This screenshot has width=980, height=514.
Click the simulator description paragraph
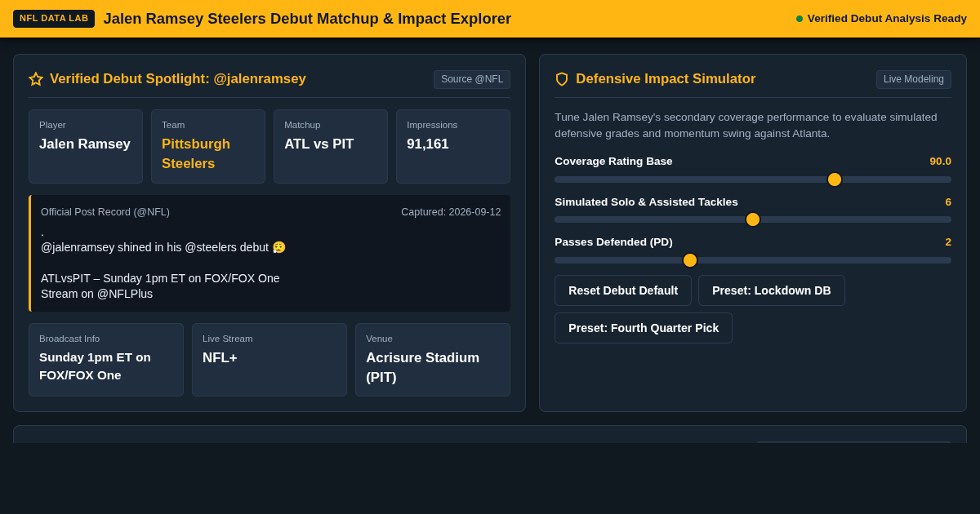coord(746,125)
